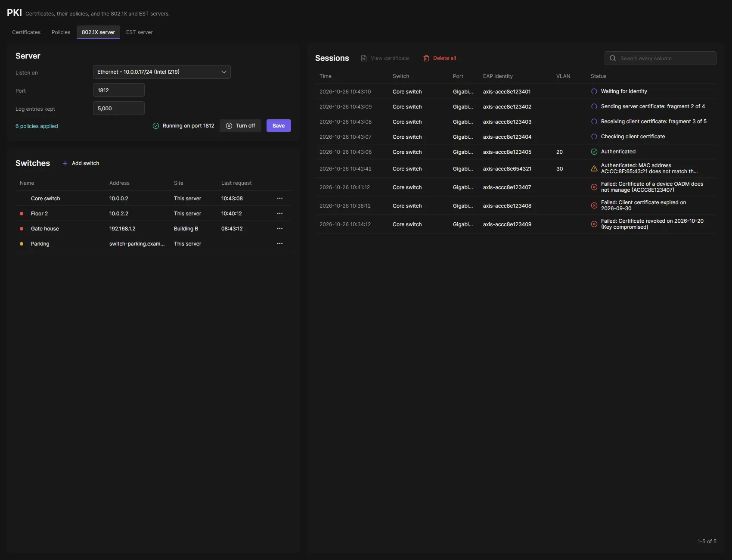Click the Building B site cell
Image resolution: width=732 pixels, height=560 pixels.
click(186, 229)
